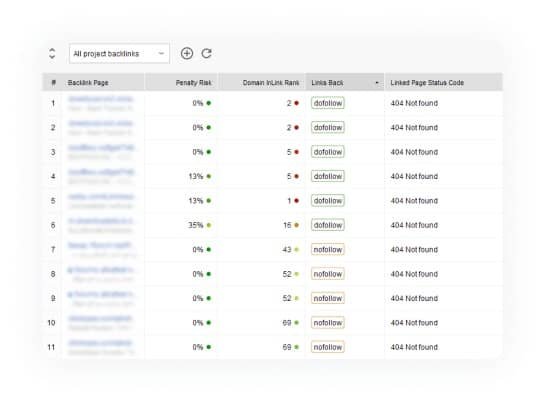Open the All project backlinks dropdown
The height and width of the screenshot is (409, 545).
[119, 54]
